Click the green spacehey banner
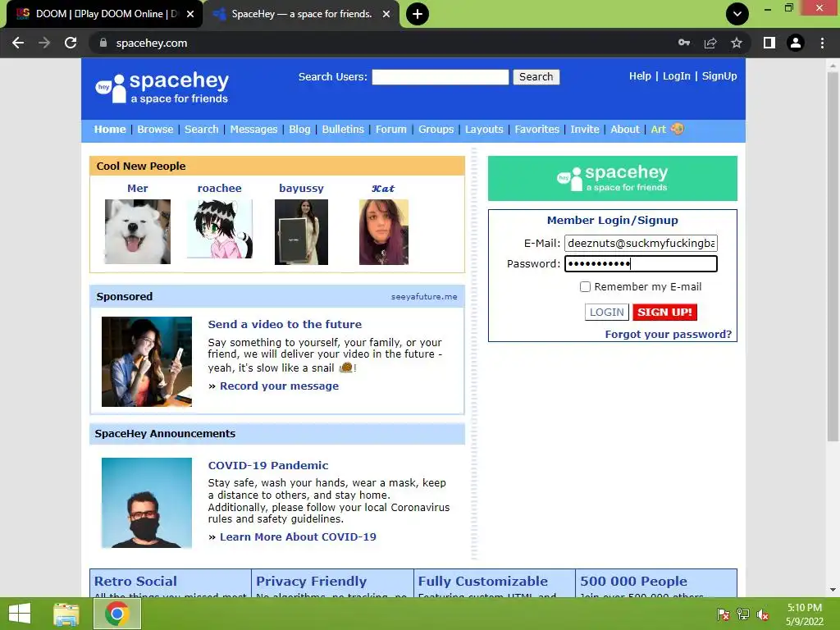Viewport: 840px width, 630px height. (612, 178)
